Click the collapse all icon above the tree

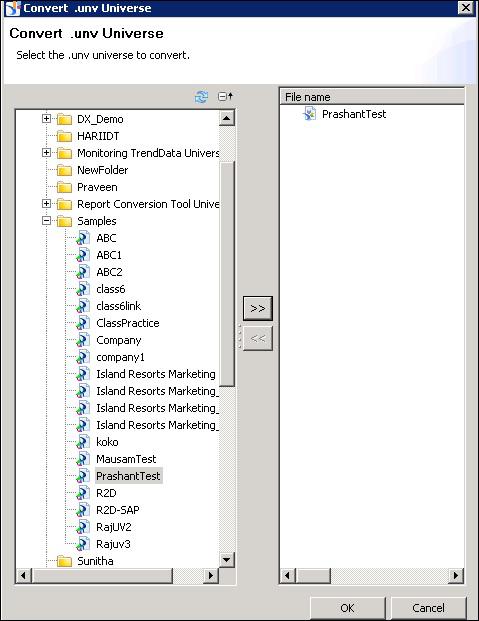point(225,96)
